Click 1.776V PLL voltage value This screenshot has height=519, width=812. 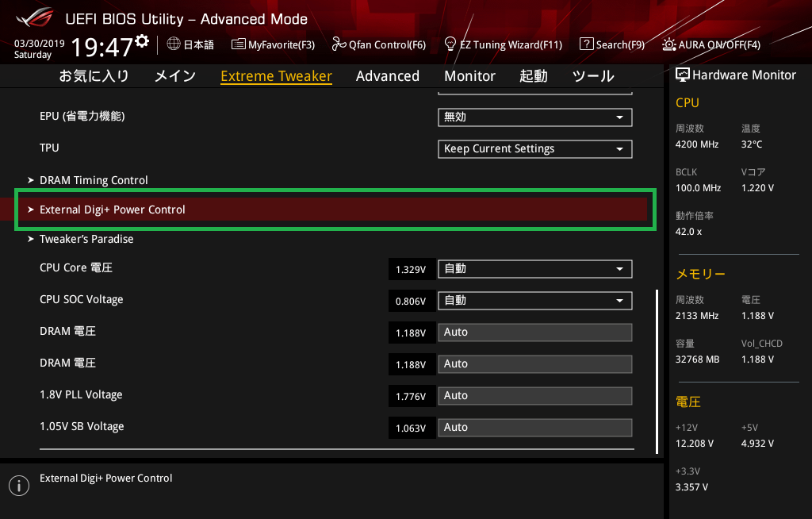pos(412,396)
